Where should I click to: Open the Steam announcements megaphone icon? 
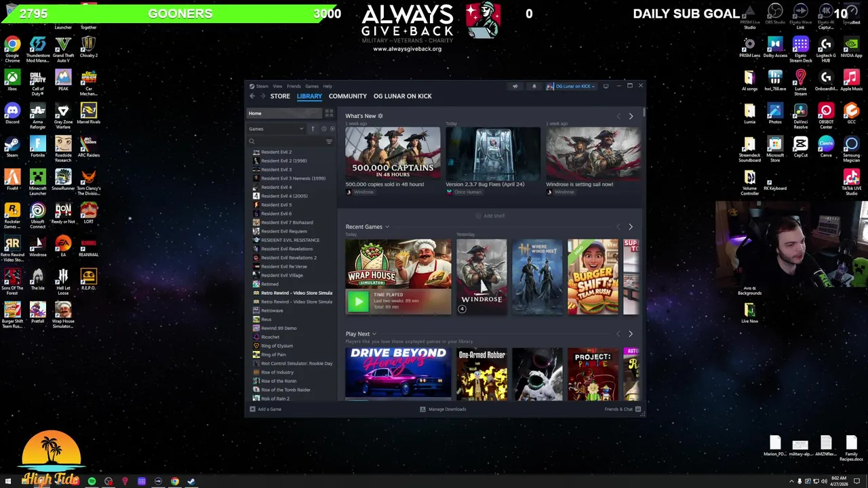coord(515,86)
